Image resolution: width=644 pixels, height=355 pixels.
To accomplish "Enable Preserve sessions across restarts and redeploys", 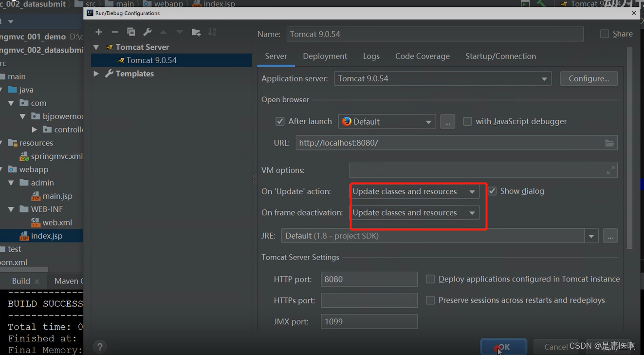I will [x=430, y=300].
